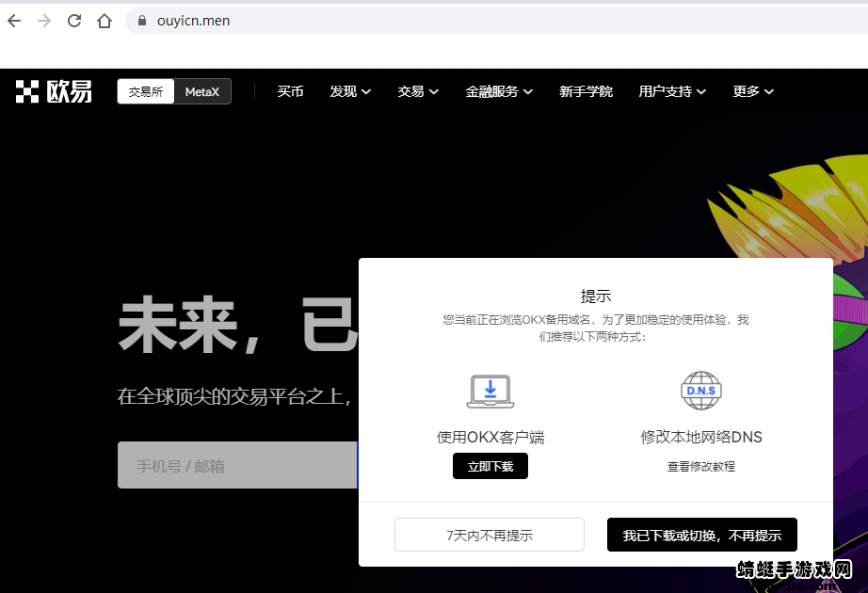Go to browser home page icon
The width and height of the screenshot is (868, 593).
click(x=104, y=21)
